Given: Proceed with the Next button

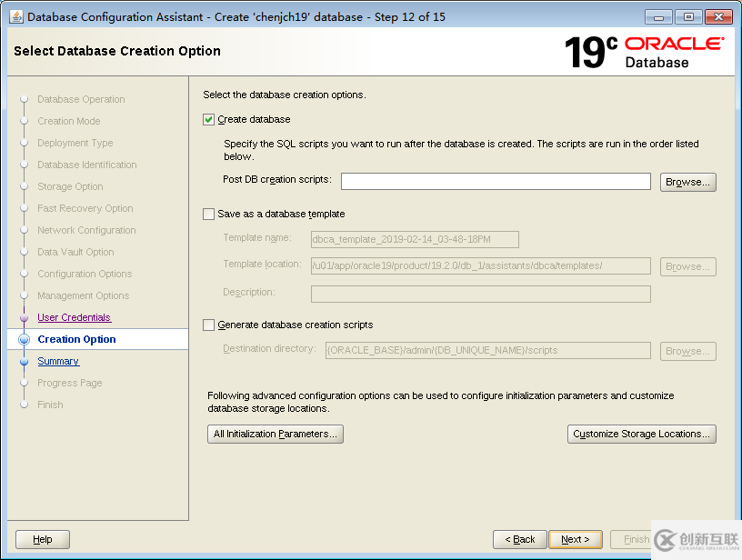Looking at the screenshot, I should coord(576,539).
